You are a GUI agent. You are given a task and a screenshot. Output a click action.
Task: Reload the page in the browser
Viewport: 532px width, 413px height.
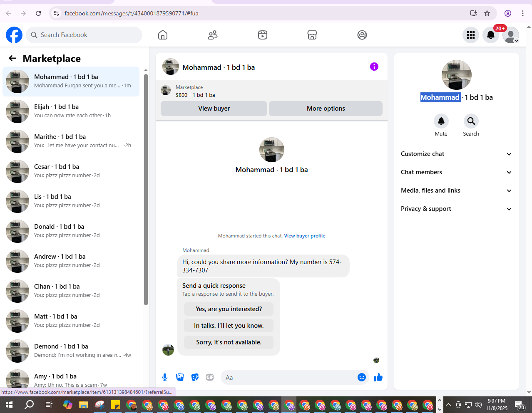click(x=38, y=13)
